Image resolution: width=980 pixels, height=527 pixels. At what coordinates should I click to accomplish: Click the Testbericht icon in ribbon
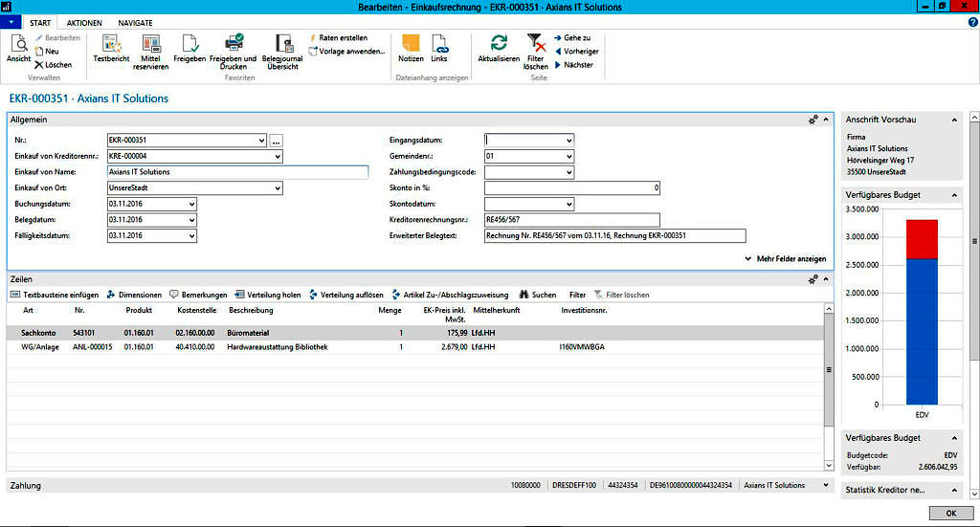tap(111, 44)
